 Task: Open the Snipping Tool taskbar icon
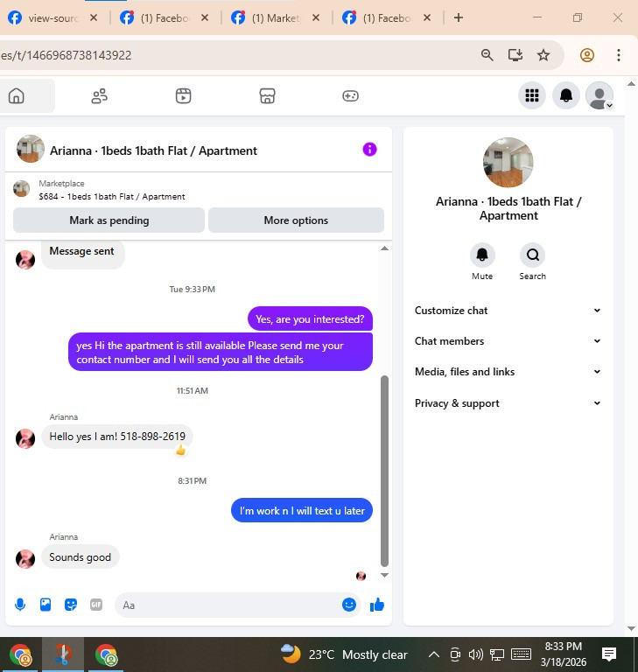tap(63, 654)
